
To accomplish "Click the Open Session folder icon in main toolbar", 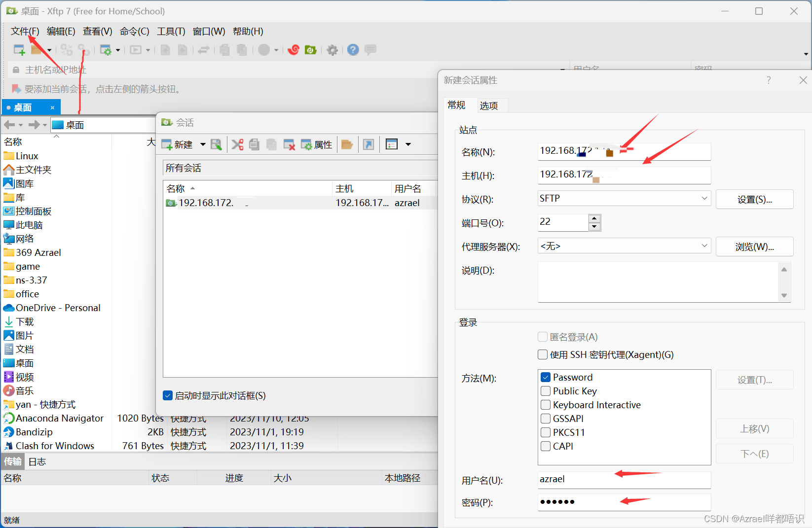I will click(37, 50).
